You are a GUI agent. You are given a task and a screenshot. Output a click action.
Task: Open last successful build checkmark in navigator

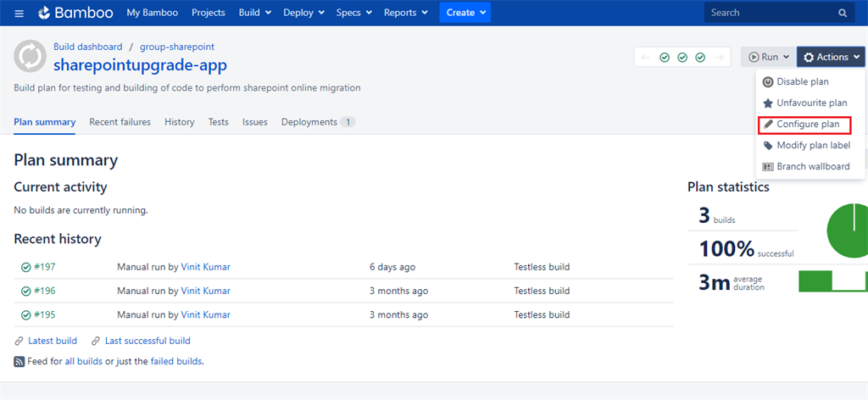(x=700, y=57)
